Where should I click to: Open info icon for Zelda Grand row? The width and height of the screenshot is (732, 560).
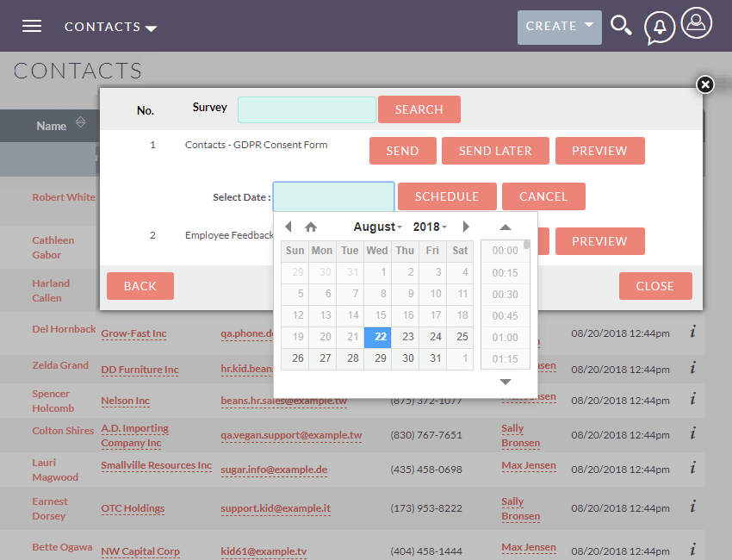[692, 368]
